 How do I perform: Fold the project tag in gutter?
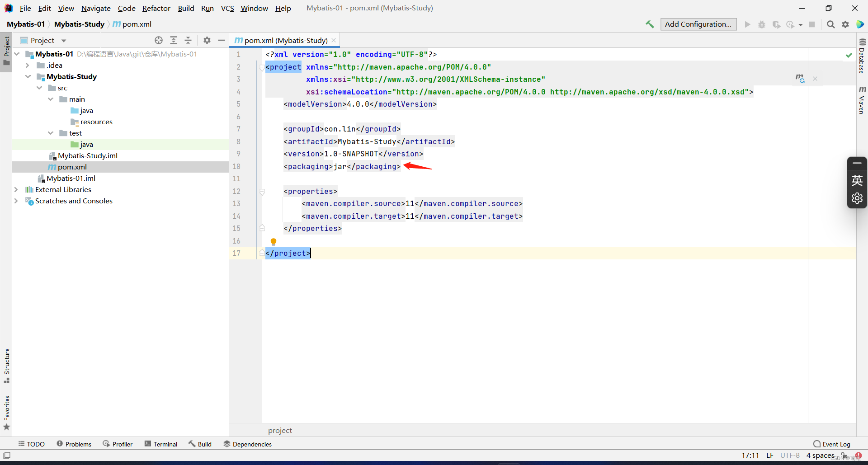[x=262, y=67]
